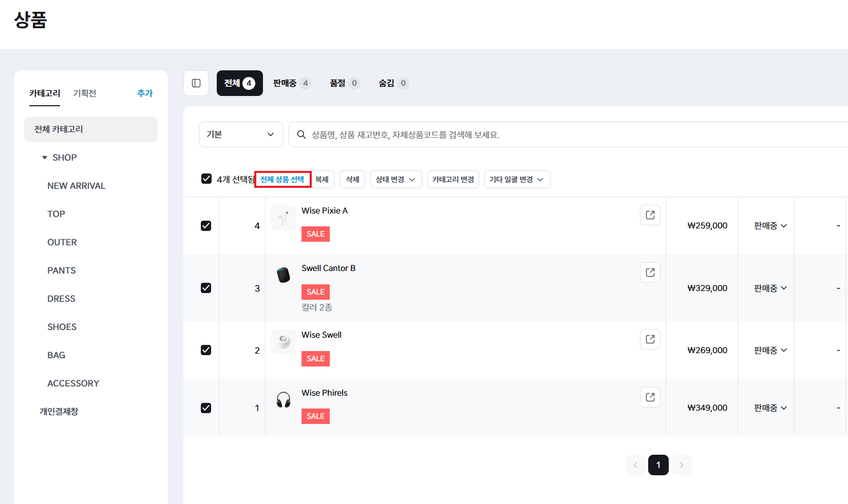Open Wise Swell external link icon
The image size is (848, 504).
[650, 339]
